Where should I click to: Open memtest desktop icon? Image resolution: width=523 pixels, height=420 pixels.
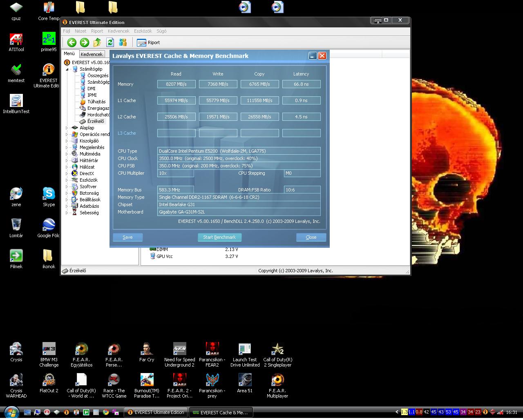[x=16, y=73]
